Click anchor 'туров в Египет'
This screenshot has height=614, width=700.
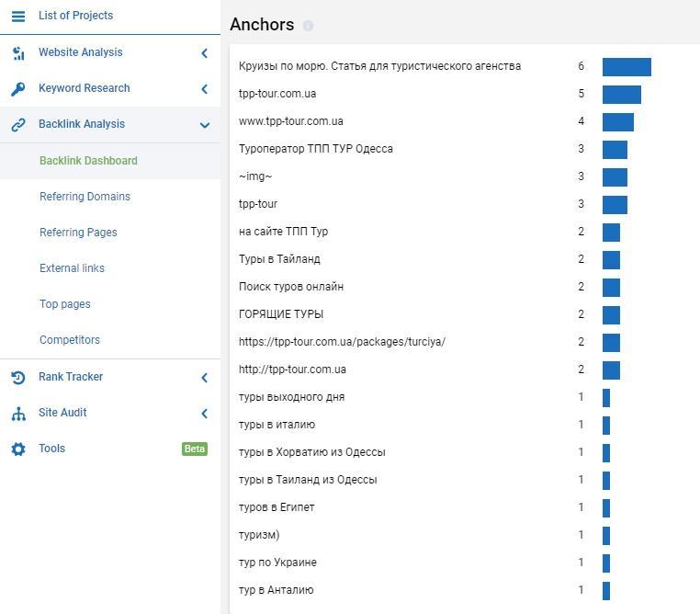pos(277,507)
